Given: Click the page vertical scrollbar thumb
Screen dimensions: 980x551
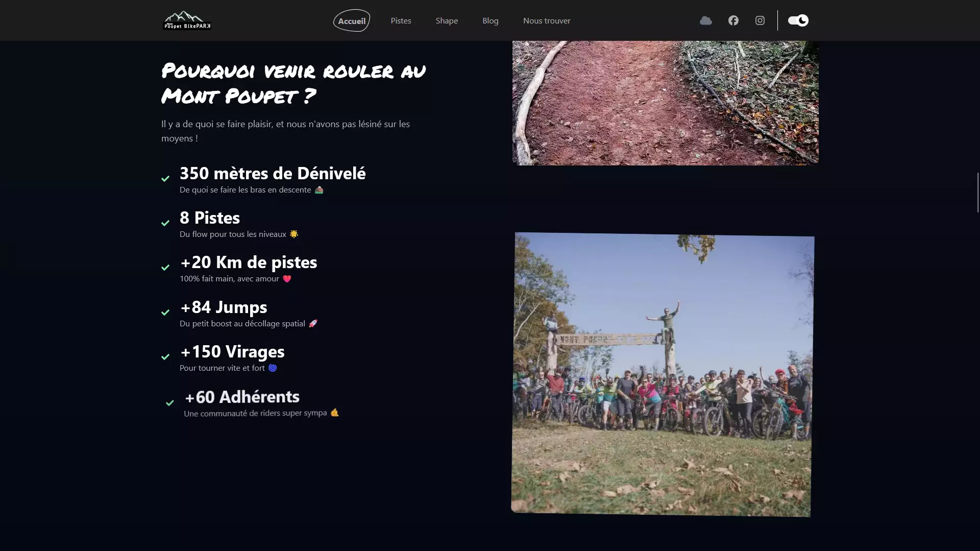Looking at the screenshot, I should click(977, 192).
